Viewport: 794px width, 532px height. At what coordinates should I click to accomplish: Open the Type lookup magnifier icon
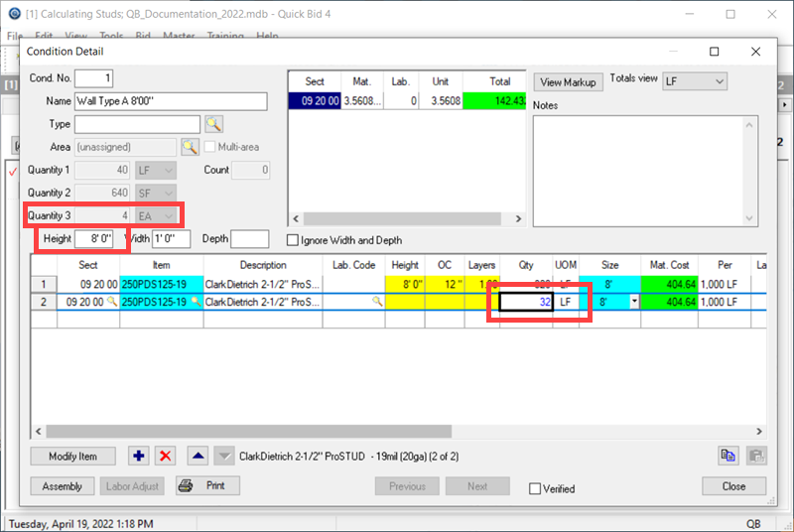point(213,124)
